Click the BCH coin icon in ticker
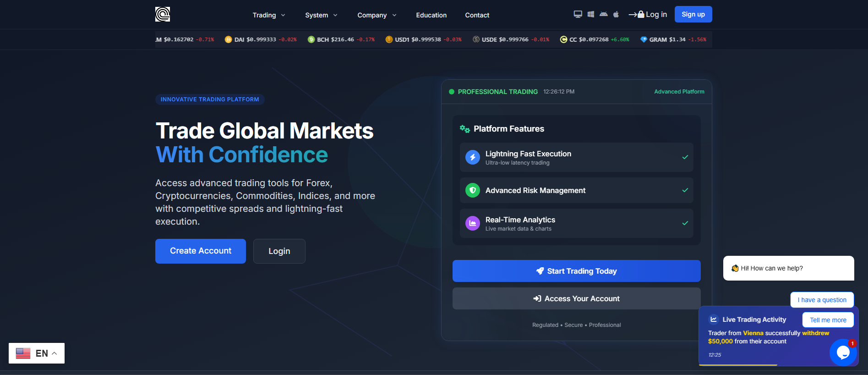868x375 pixels. click(x=311, y=39)
